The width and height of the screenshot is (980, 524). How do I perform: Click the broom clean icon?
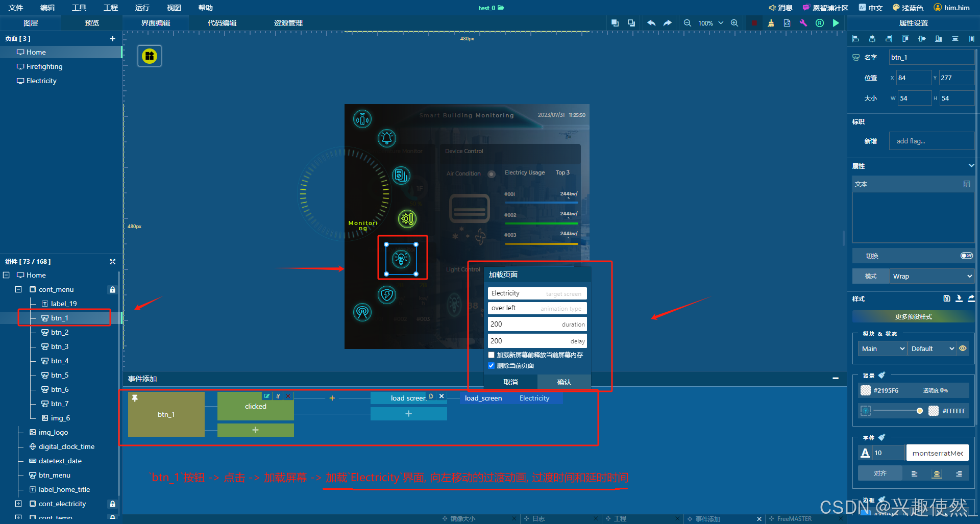[771, 23]
